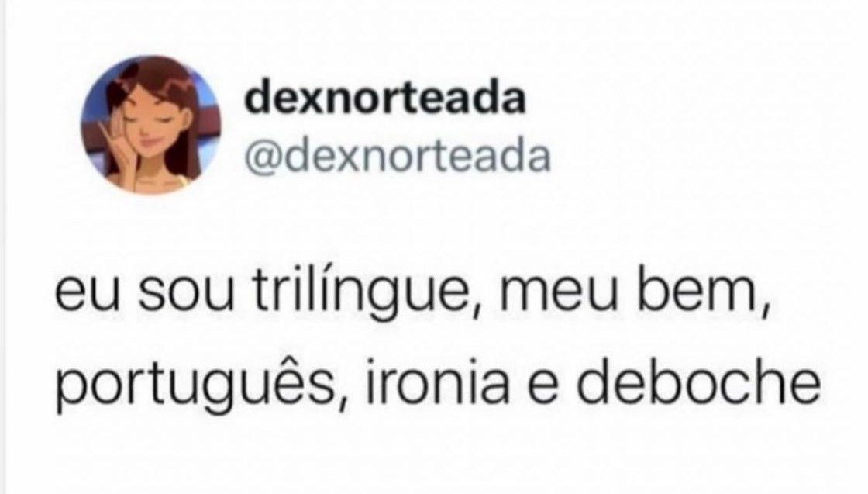Image resolution: width=868 pixels, height=494 pixels.
Task: Open the dexnorteada profile avatar
Action: pyautogui.click(x=150, y=125)
